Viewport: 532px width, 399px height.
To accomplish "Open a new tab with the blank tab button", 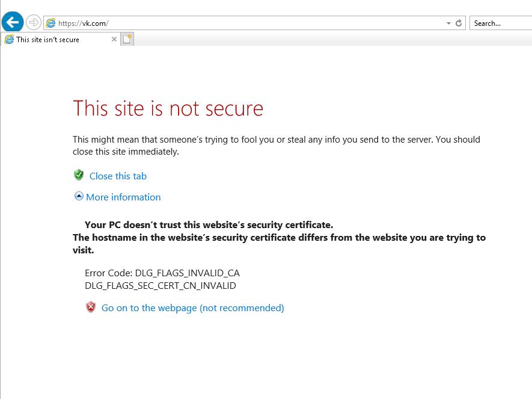I will tap(127, 39).
